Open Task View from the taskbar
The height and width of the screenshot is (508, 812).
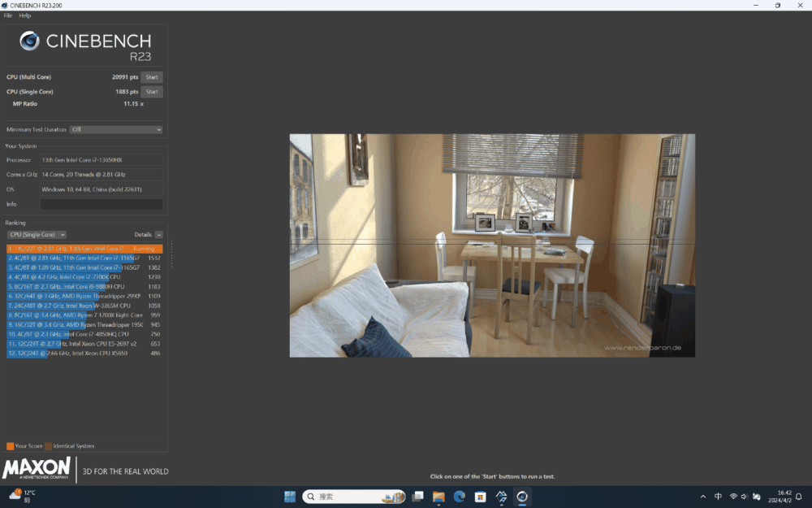(x=417, y=496)
